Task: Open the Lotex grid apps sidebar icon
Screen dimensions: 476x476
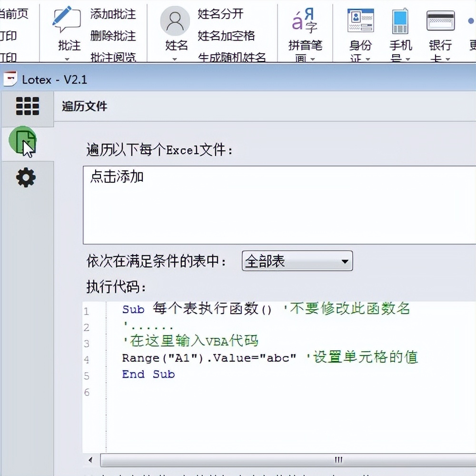Action: pyautogui.click(x=27, y=106)
